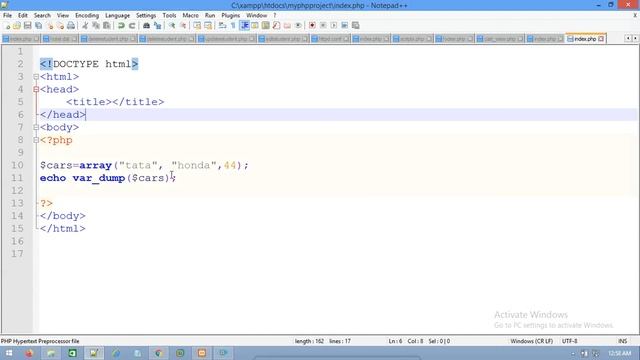Collapse the php block fold on line 8
This screenshot has width=640, height=360.
coord(36,140)
